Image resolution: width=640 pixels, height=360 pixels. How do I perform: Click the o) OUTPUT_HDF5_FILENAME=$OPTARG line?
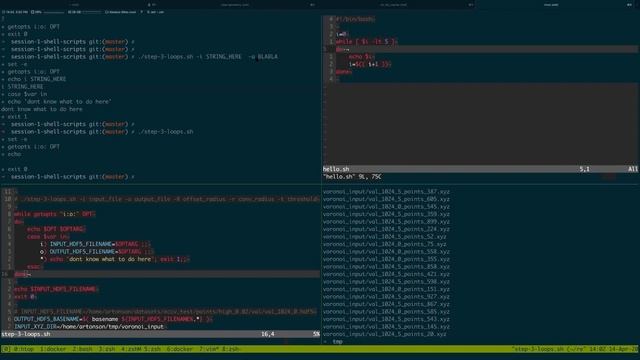tap(96, 252)
